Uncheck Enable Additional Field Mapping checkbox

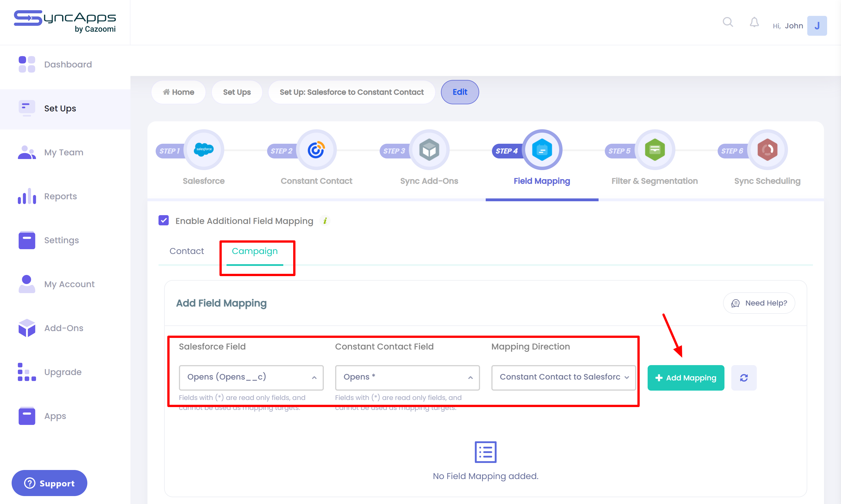click(164, 221)
